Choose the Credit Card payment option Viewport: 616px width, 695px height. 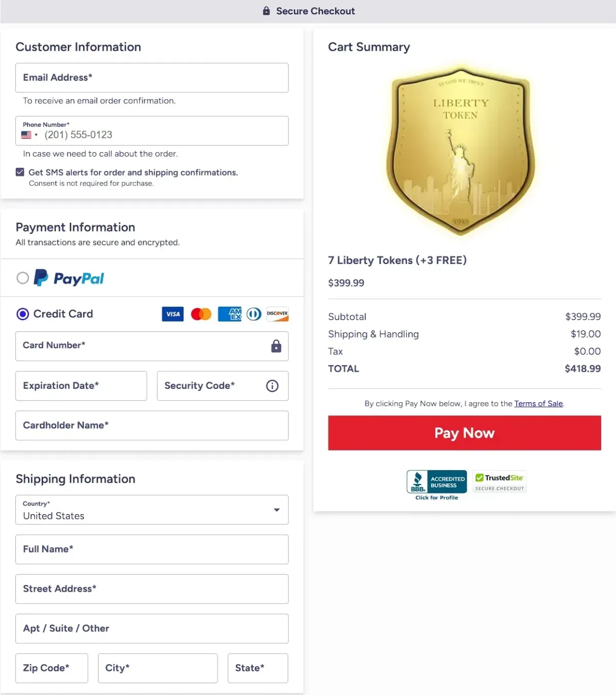pos(23,314)
